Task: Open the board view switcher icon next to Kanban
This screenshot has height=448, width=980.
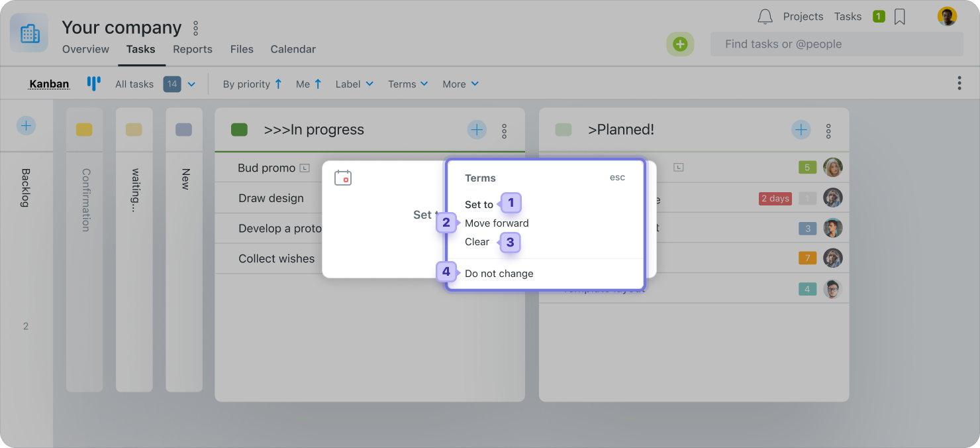Action: [x=93, y=83]
